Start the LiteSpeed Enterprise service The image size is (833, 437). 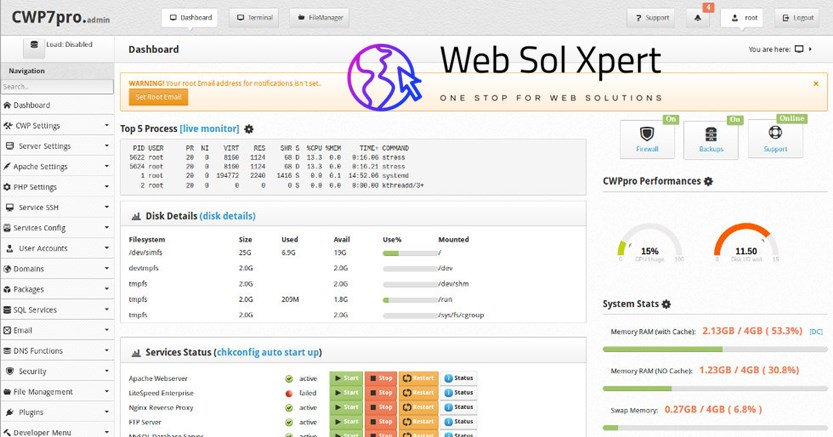346,393
